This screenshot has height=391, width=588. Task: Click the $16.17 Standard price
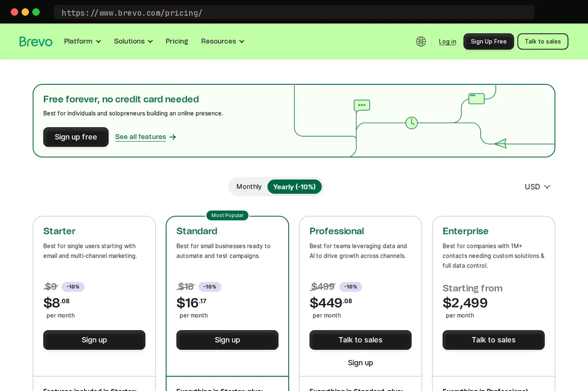[192, 302]
